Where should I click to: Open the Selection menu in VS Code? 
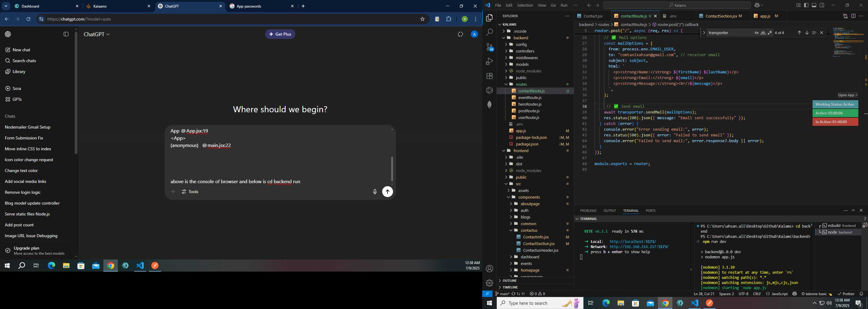pyautogui.click(x=525, y=5)
